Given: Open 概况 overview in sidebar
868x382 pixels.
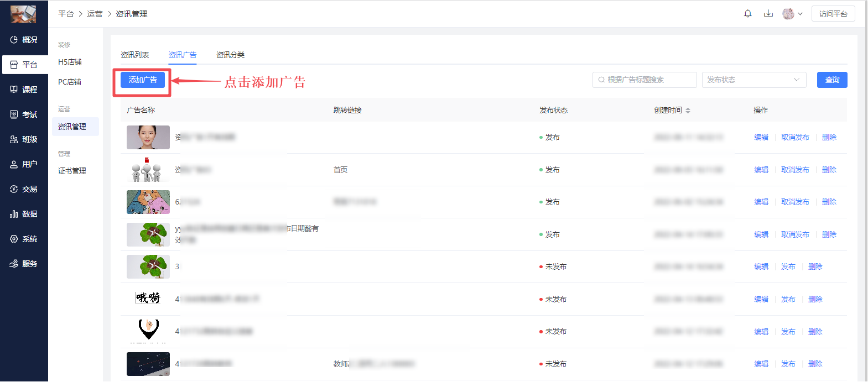Looking at the screenshot, I should point(24,40).
